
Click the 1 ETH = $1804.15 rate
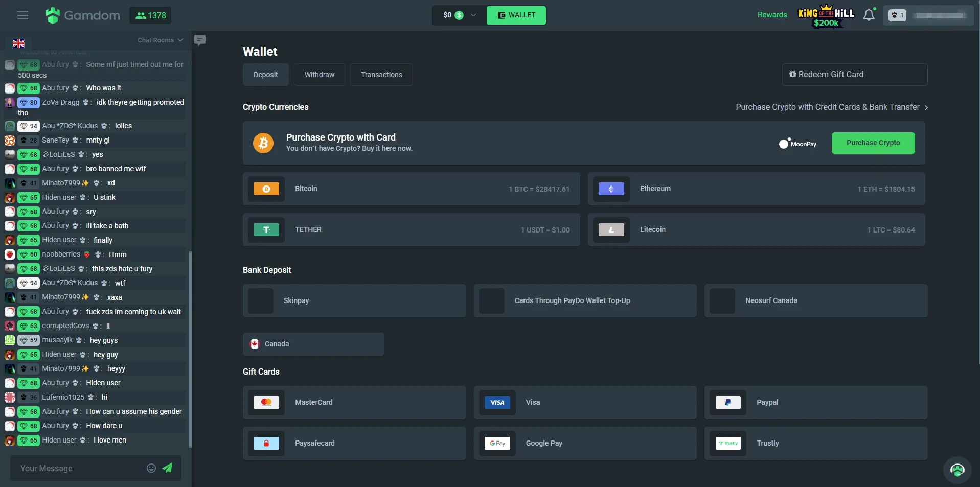click(x=886, y=189)
